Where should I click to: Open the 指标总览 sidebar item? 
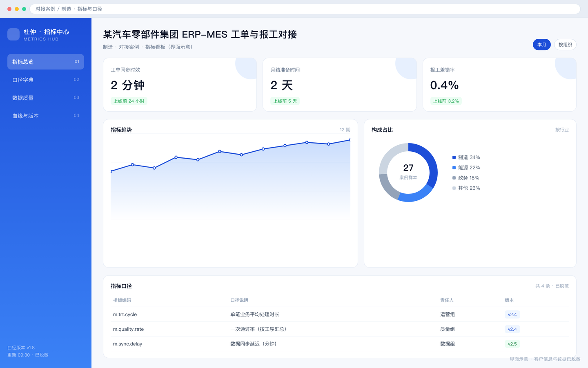pyautogui.click(x=46, y=62)
